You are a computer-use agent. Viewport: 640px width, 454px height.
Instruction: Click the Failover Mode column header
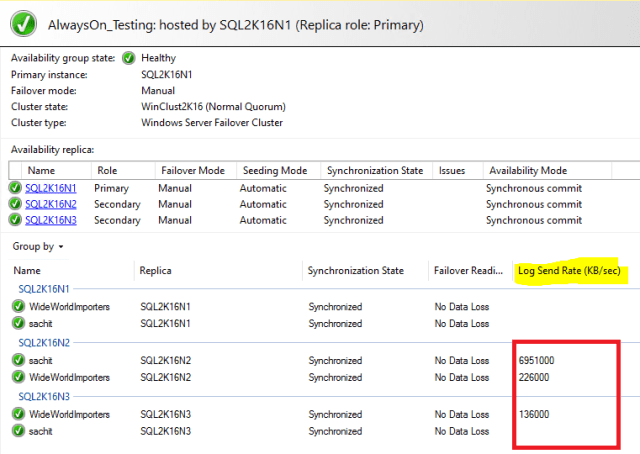click(x=193, y=171)
